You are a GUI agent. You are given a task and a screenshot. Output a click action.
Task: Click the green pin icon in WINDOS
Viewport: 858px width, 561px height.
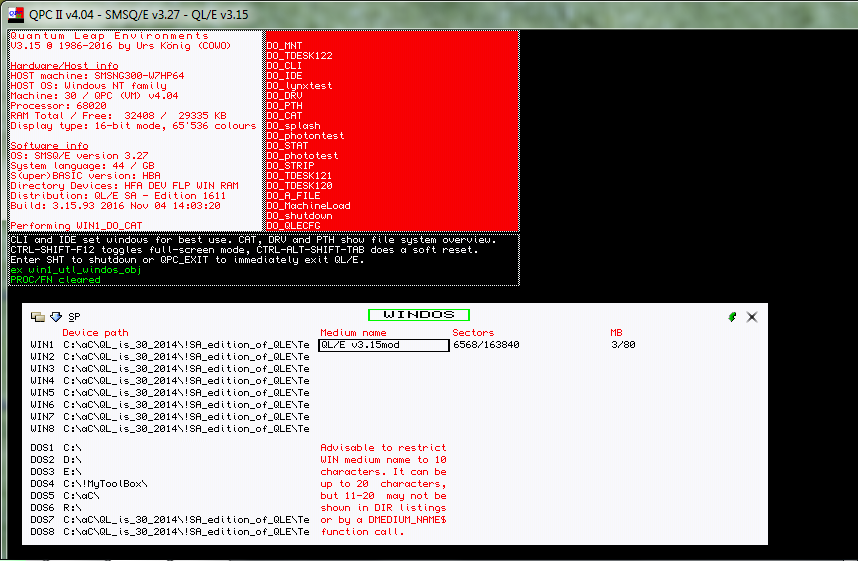click(x=732, y=317)
